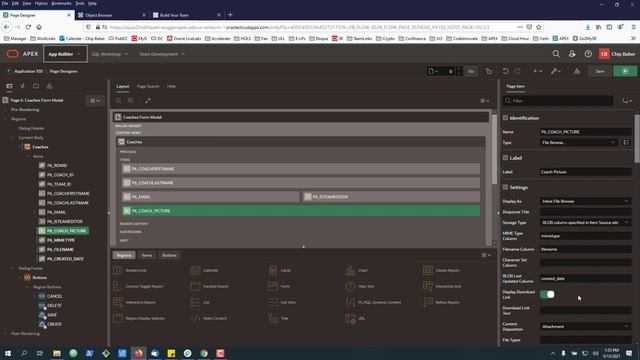Select the Breadcrumb region type in gallery
The height and width of the screenshot is (360, 640).
[x=130, y=270]
